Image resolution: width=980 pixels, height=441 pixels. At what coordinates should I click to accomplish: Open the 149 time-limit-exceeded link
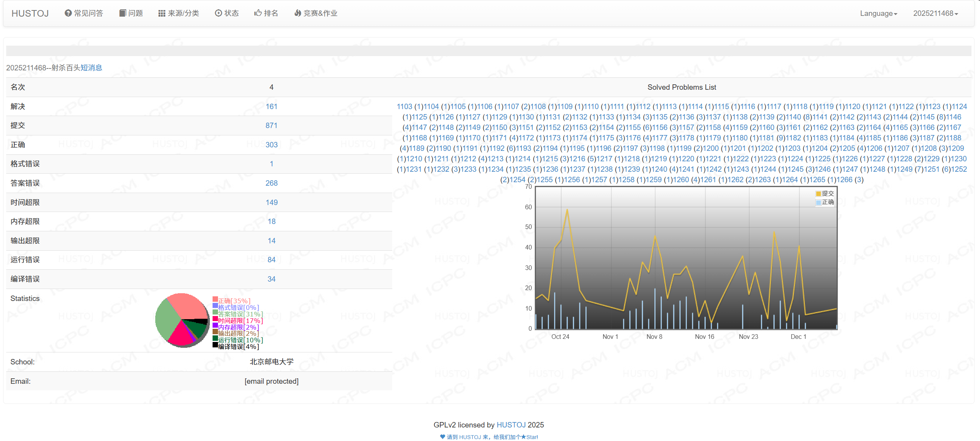coord(271,202)
